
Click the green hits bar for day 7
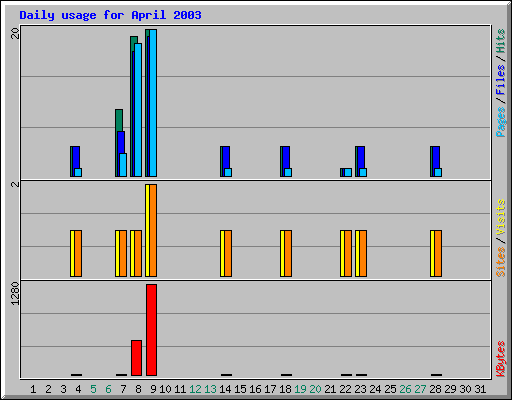coord(119,120)
